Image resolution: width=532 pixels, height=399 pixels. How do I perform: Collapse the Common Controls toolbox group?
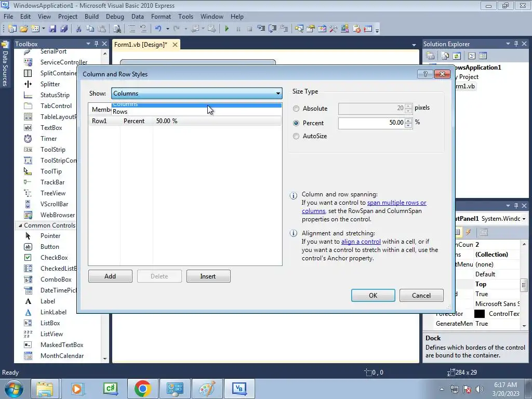[x=20, y=225]
